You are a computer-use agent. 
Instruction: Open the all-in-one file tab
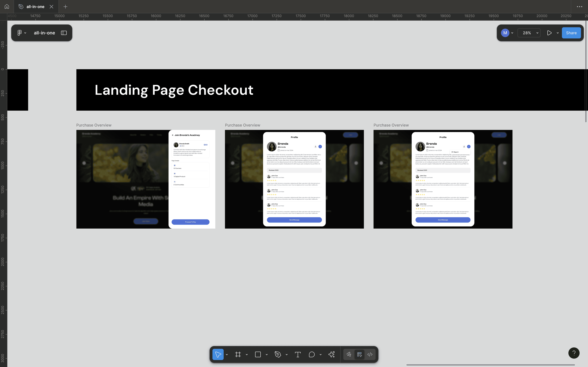tap(35, 7)
